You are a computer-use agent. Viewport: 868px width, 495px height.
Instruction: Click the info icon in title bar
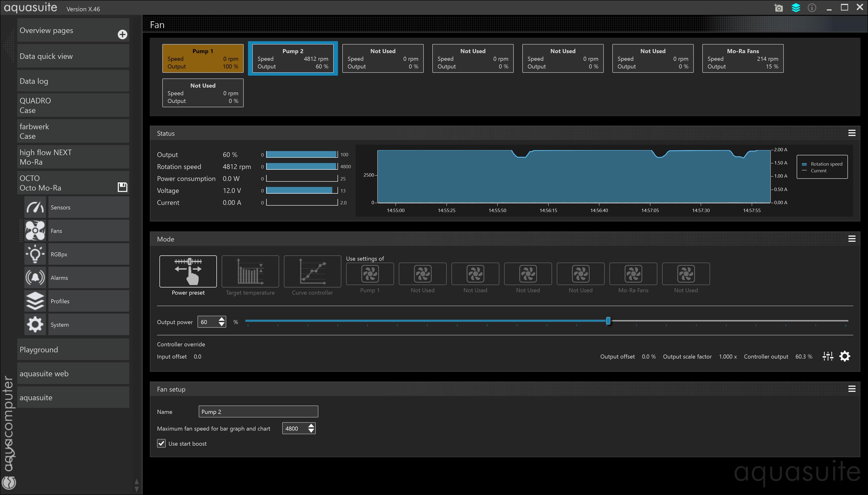click(812, 8)
